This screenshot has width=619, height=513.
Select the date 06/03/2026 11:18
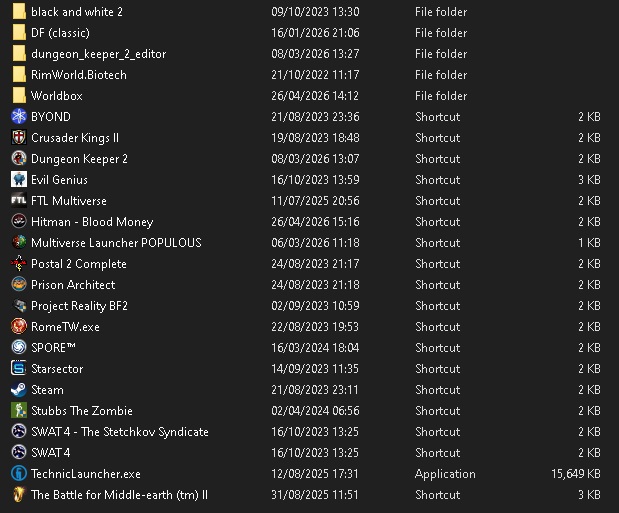coord(315,242)
